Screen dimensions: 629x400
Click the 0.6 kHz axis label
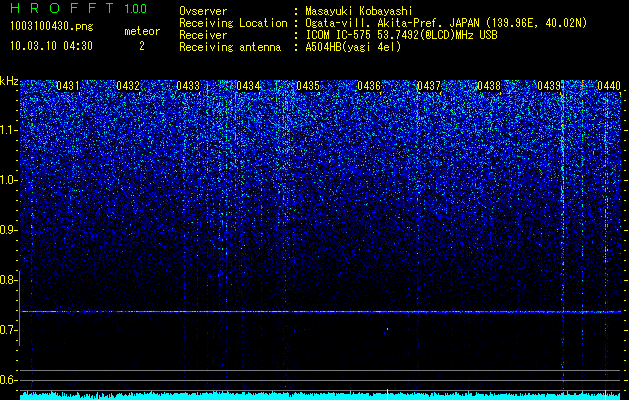coord(9,380)
